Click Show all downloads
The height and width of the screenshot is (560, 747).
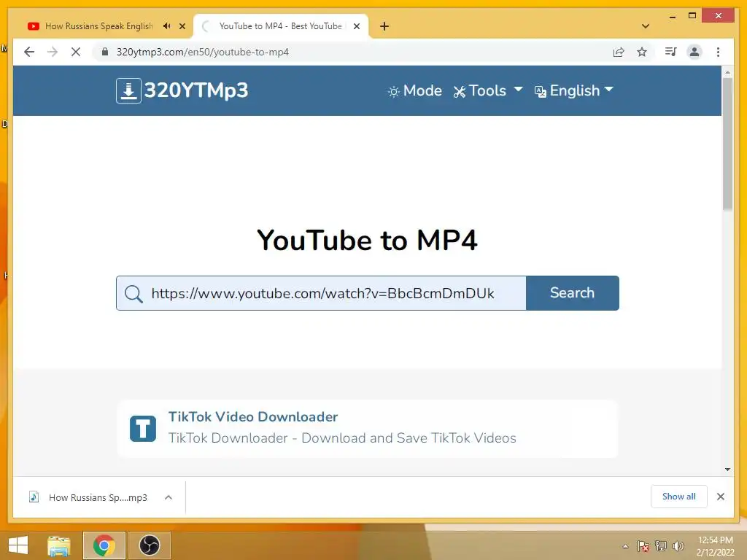tap(679, 497)
